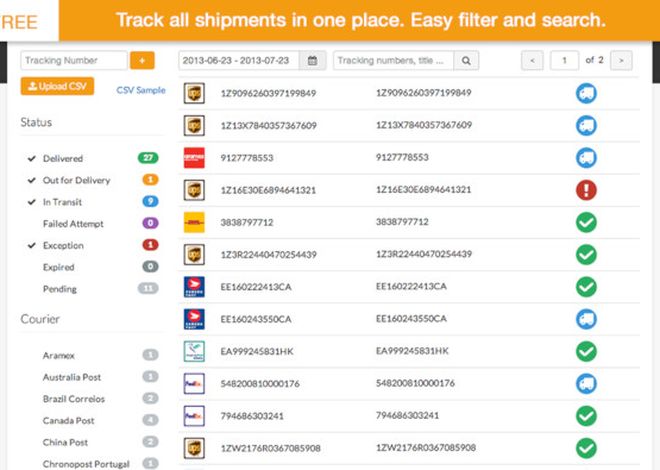Filter by Aramex courier
Screen dimensions: 660x470
[x=59, y=356]
